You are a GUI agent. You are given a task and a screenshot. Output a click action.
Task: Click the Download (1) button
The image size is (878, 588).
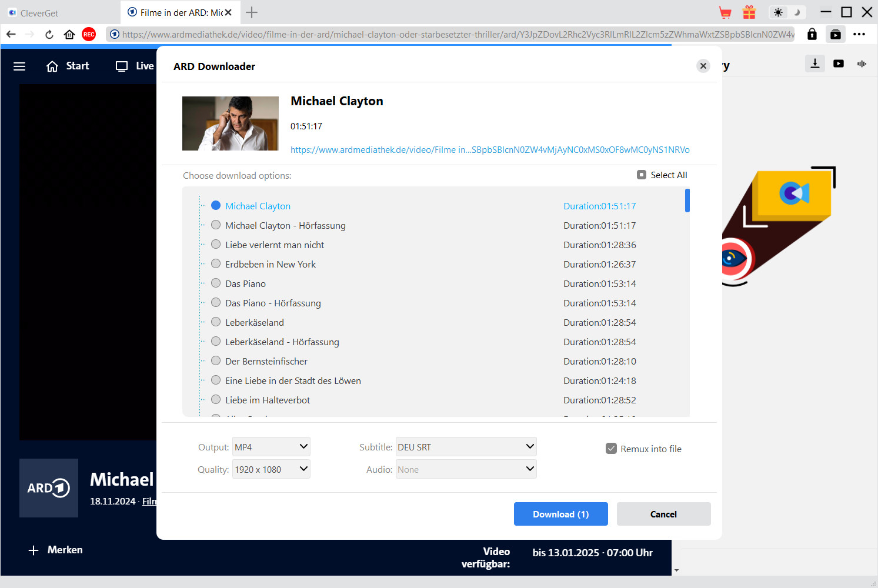(x=560, y=513)
